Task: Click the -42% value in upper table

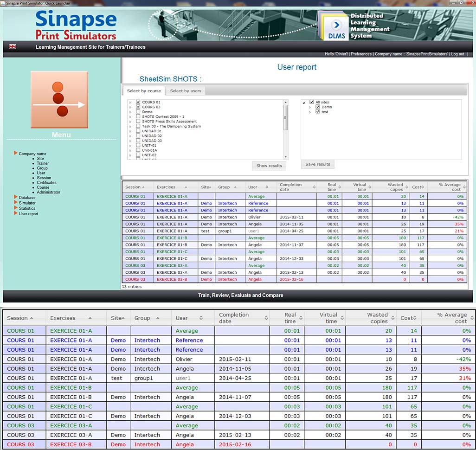Action: click(458, 217)
